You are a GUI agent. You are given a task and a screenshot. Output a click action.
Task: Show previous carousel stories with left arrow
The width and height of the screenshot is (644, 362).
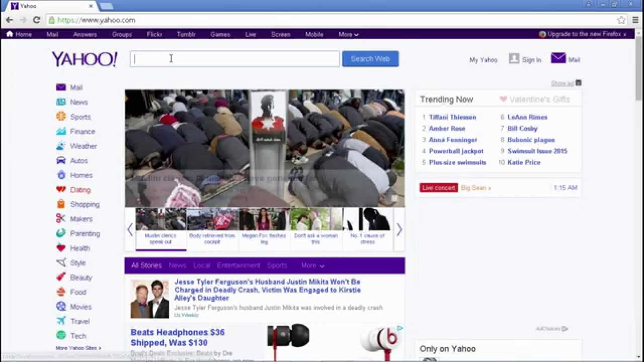[130, 230]
